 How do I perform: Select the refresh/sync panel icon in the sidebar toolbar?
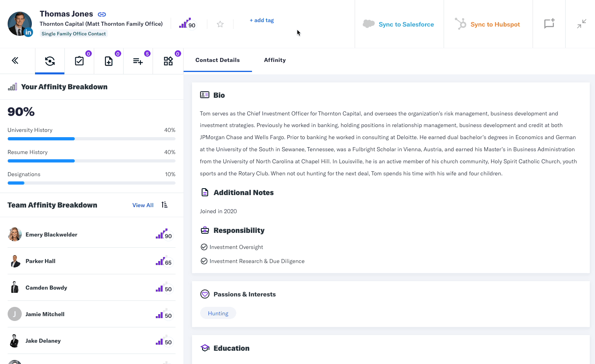50,60
